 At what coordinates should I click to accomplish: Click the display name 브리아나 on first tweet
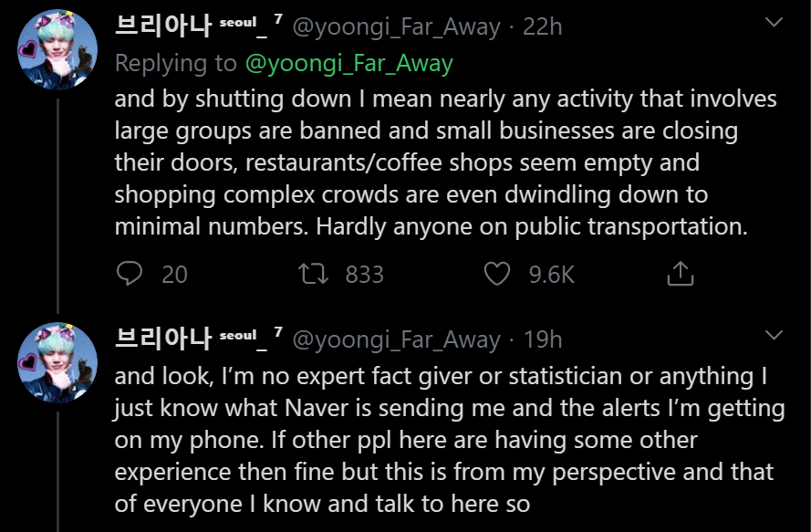(163, 26)
